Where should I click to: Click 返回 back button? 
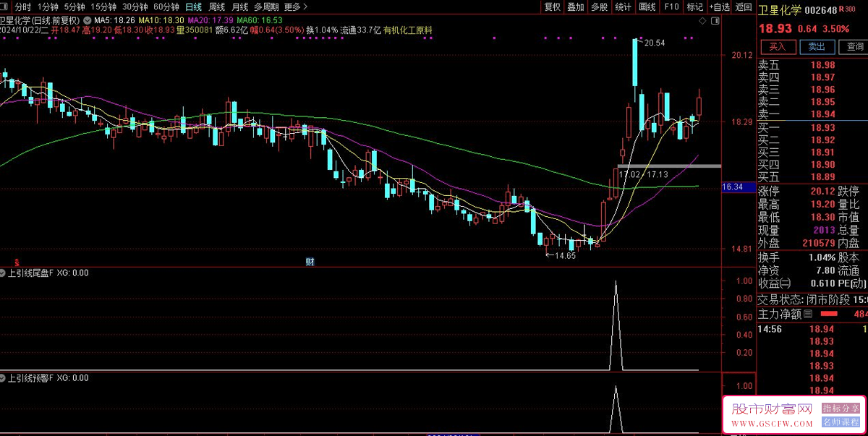click(743, 7)
